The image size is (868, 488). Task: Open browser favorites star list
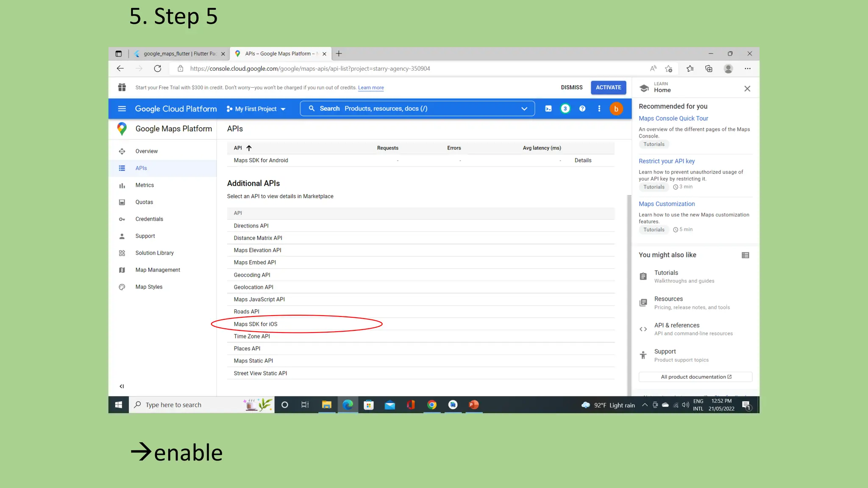coord(690,69)
